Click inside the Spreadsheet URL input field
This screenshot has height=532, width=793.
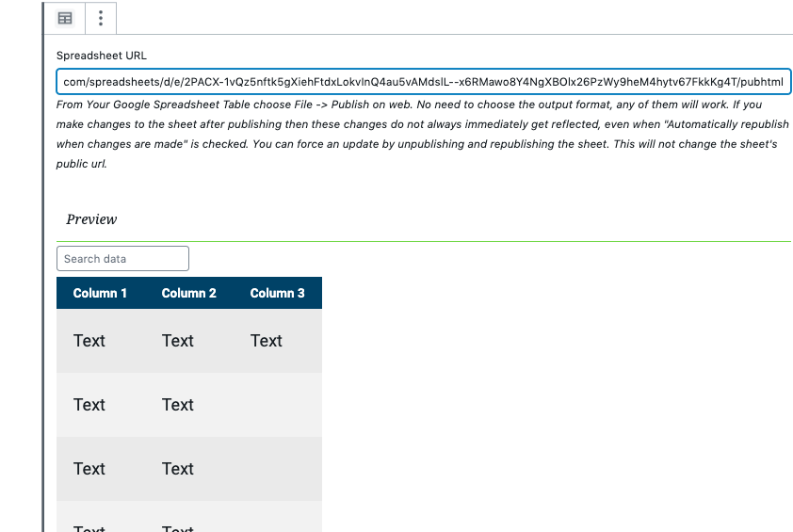(x=423, y=81)
